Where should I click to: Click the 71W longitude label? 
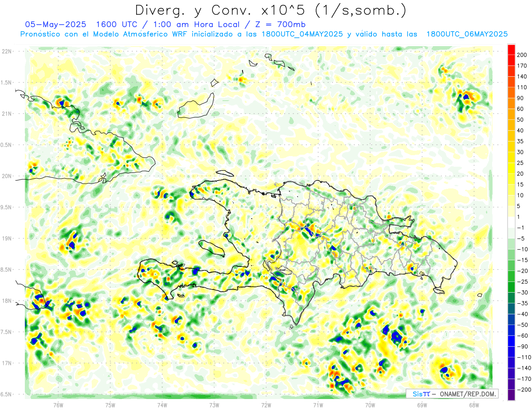pos(318,405)
